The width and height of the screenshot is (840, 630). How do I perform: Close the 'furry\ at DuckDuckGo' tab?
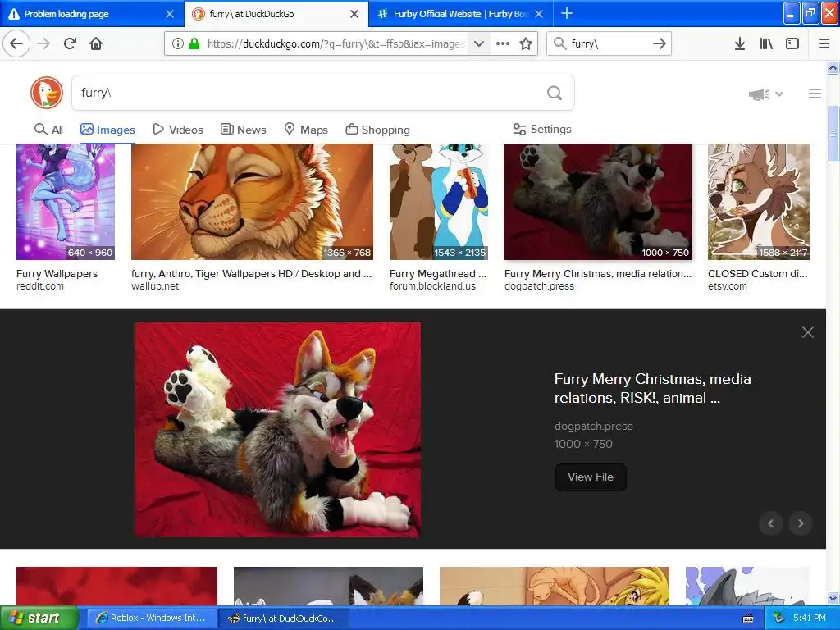[354, 14]
